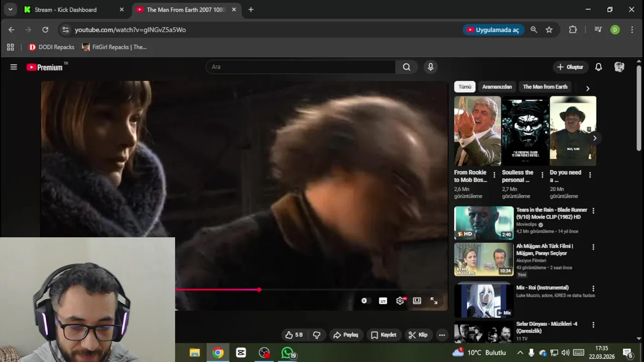This screenshot has width=644, height=362.
Task: Advance the shorts shelf with next arrow
Action: click(x=595, y=138)
